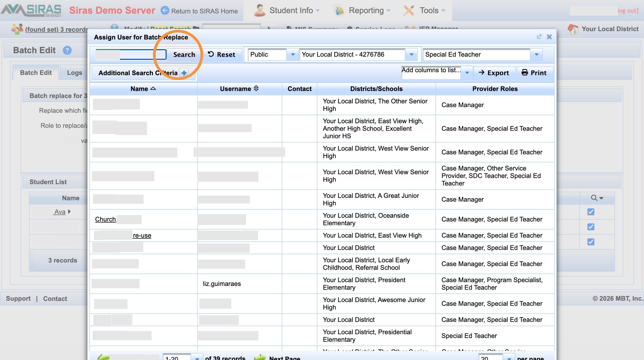Click the previous page green arrow

tap(103, 357)
